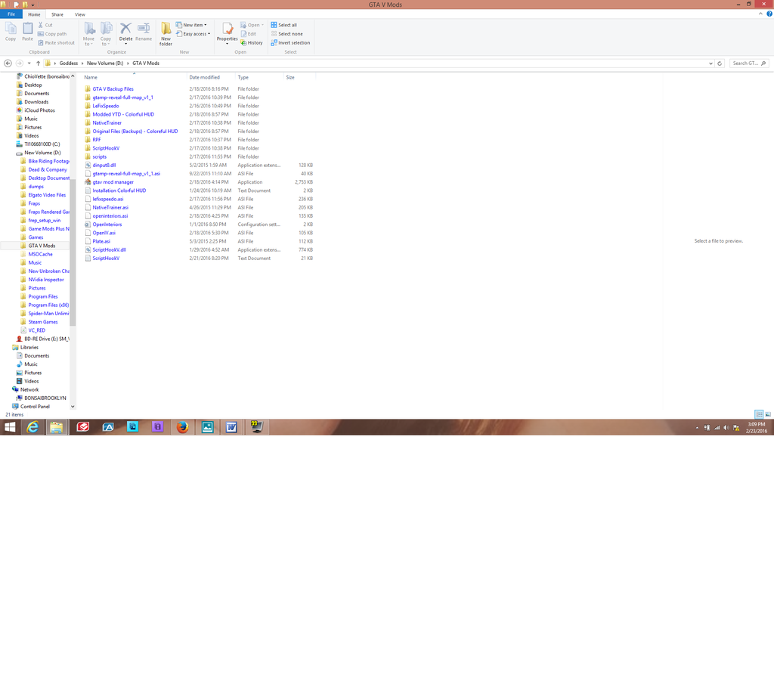Click inside the search box
774x700 pixels.
click(748, 63)
